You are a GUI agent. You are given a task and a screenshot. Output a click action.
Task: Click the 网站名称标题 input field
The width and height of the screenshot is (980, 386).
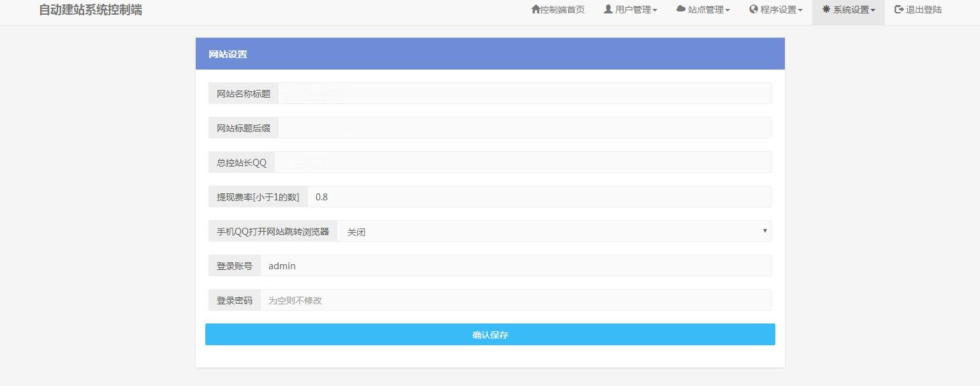point(525,93)
